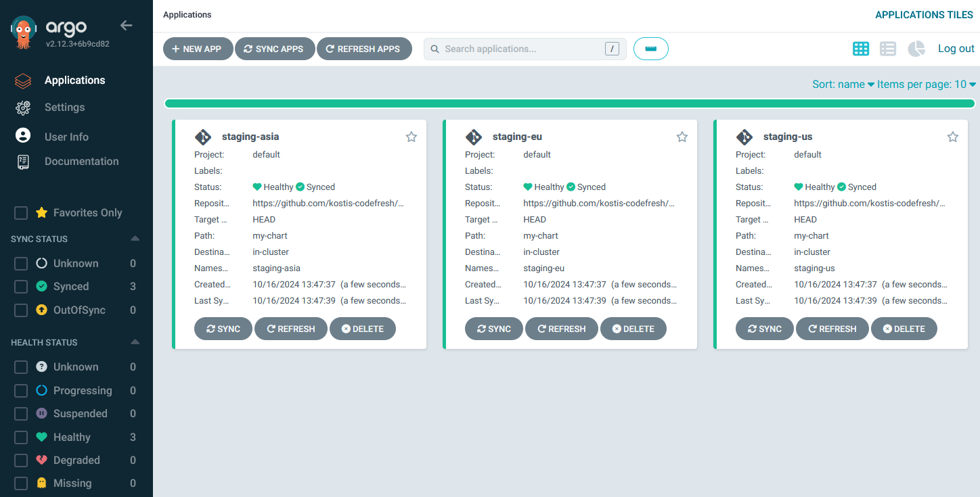Open Settings from the sidebar gear icon
This screenshot has width=980, height=497.
click(22, 107)
